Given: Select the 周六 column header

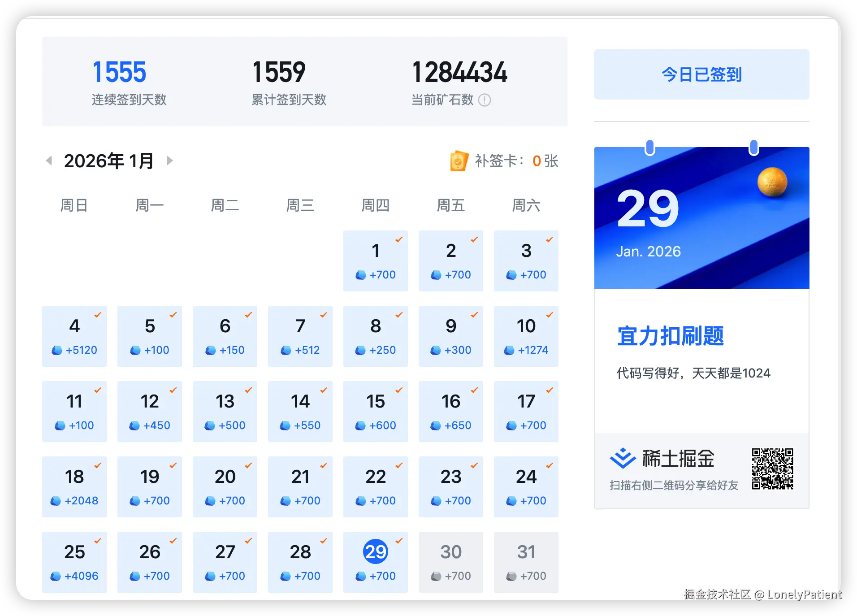Looking at the screenshot, I should (x=526, y=205).
